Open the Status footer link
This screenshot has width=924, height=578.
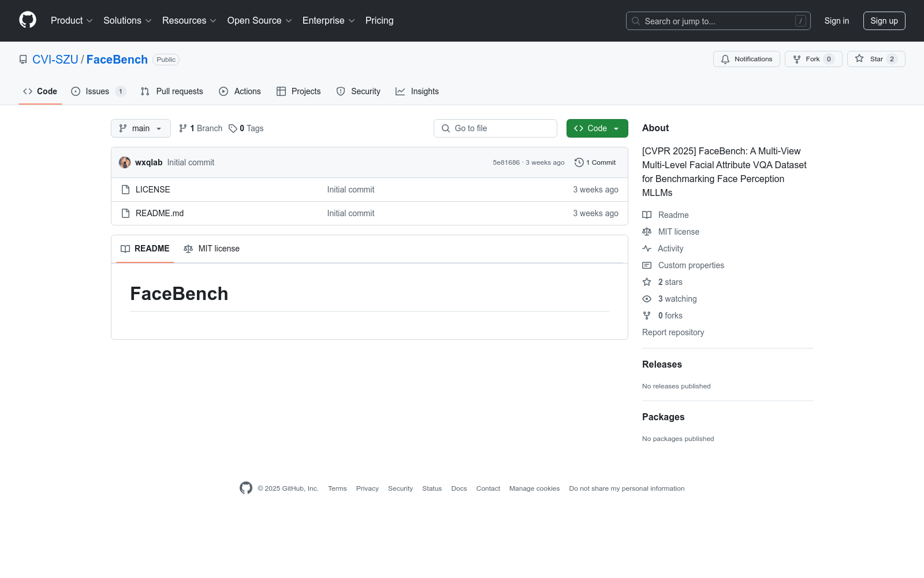coord(432,488)
